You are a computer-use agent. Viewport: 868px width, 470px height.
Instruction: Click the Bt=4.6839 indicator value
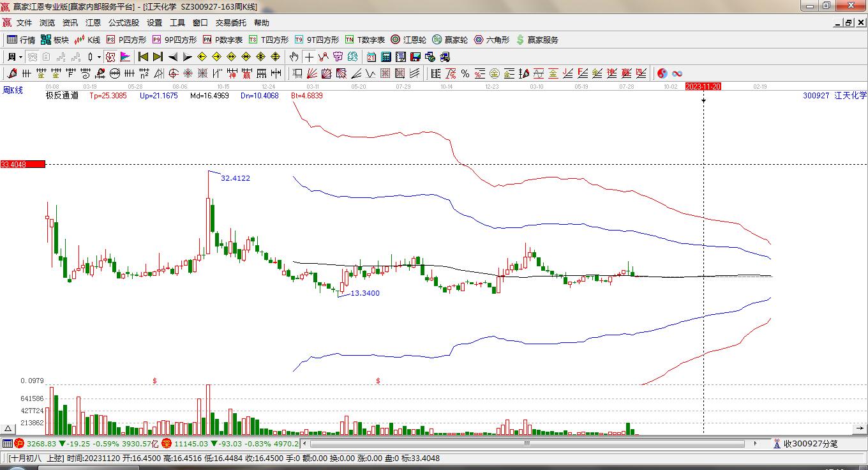pyautogui.click(x=307, y=96)
